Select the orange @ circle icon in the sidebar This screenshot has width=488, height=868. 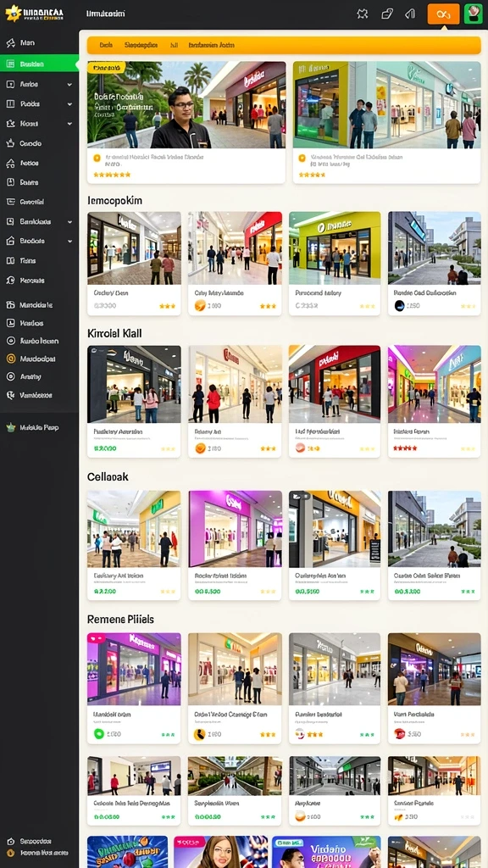[x=10, y=359]
